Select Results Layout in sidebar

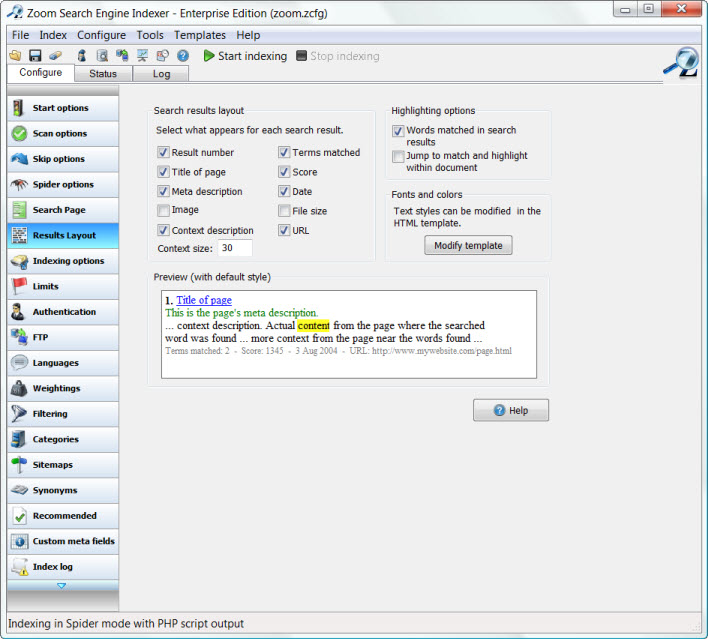click(x=63, y=235)
